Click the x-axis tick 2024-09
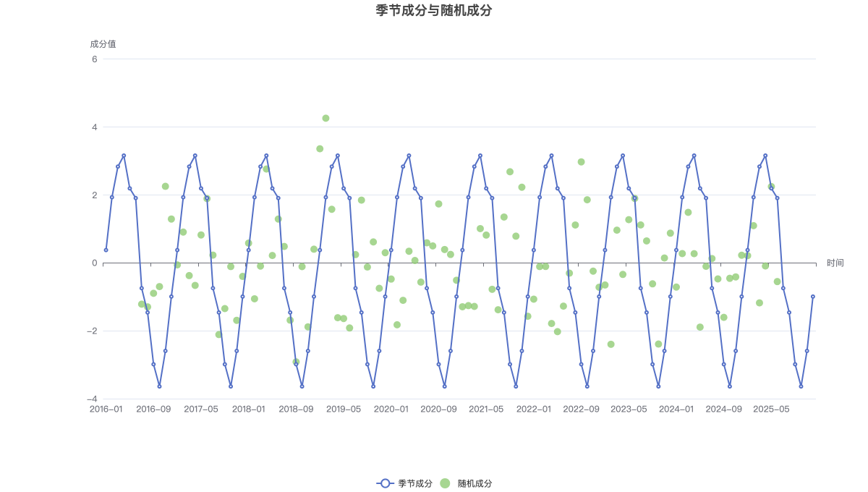Screen dimensions: 868x492 tap(723, 409)
